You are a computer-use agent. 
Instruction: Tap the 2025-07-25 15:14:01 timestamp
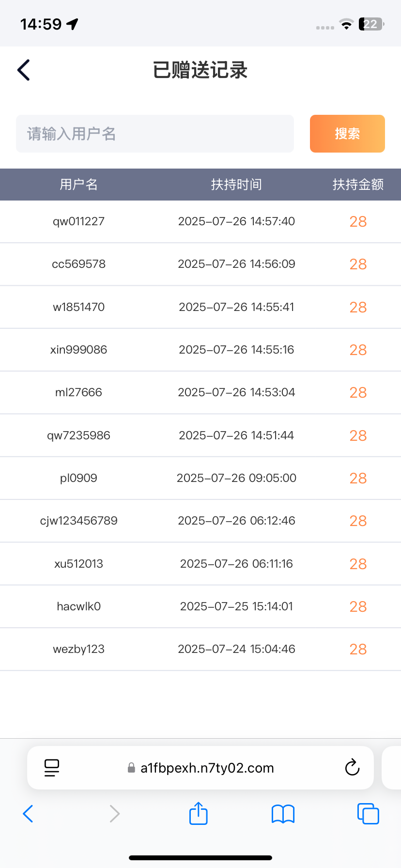[x=236, y=606]
